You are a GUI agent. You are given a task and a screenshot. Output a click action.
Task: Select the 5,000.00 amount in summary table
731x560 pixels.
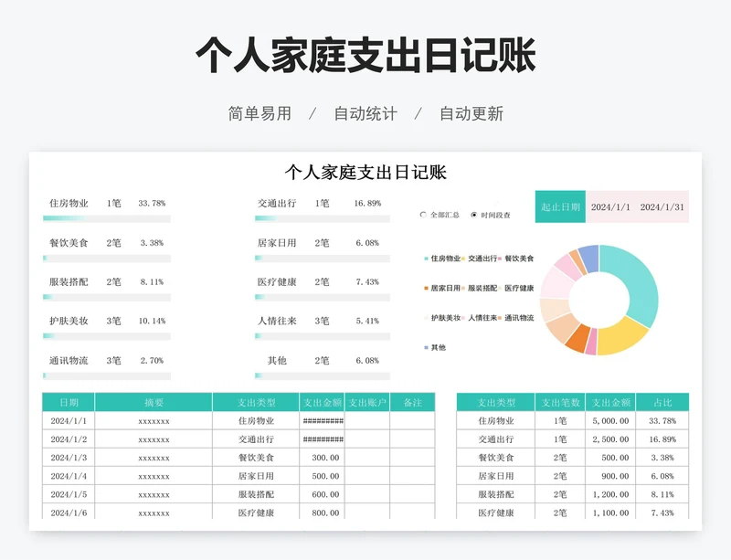(610, 420)
